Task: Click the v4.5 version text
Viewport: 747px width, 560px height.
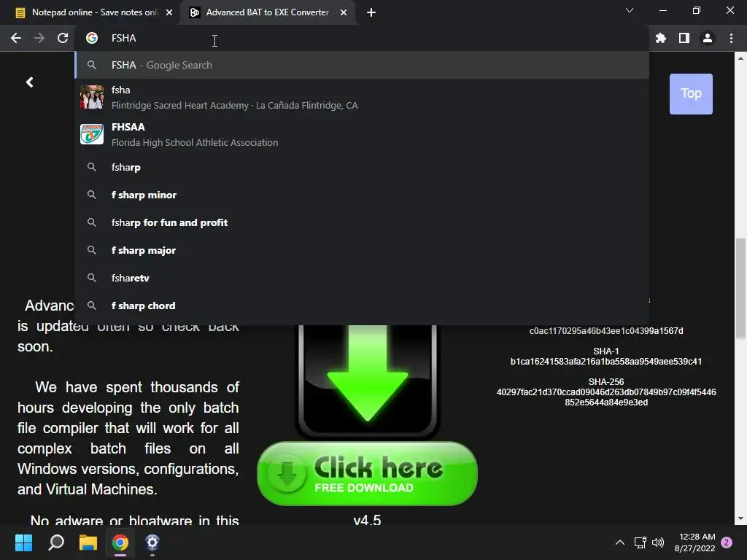Action: (367, 519)
